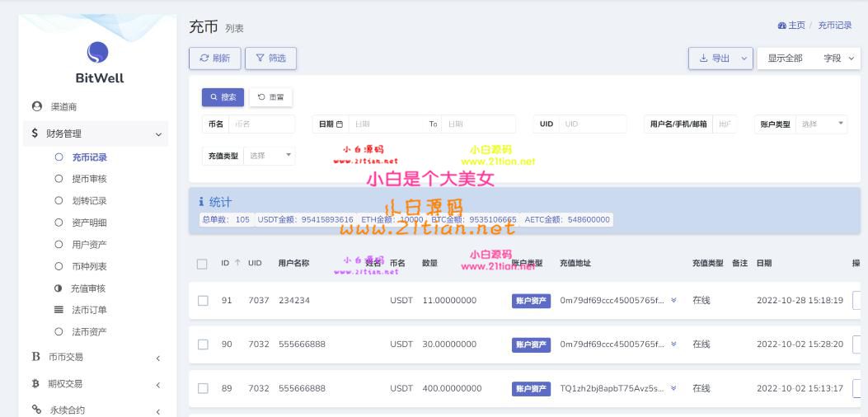The height and width of the screenshot is (417, 868).
Task: Open 用户资产 in the sidebar
Action: click(x=89, y=244)
